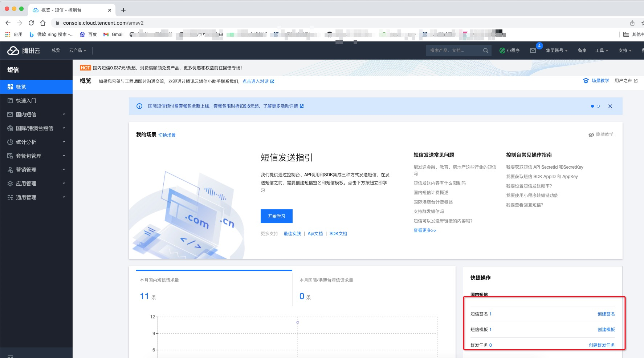Switch to the 总览 menu item
The image size is (644, 358).
click(56, 51)
